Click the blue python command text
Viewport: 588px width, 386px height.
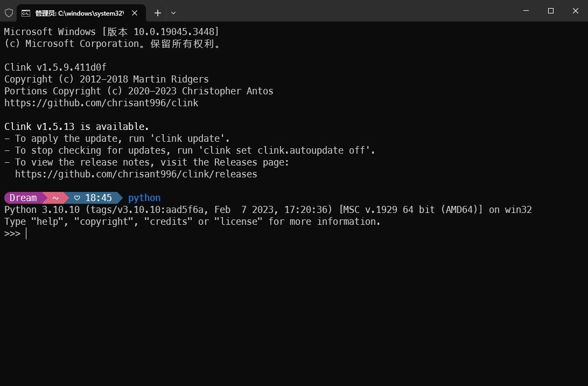point(144,198)
